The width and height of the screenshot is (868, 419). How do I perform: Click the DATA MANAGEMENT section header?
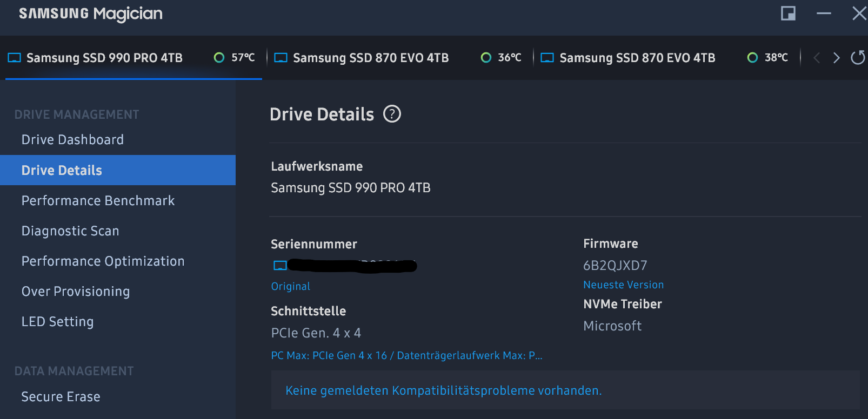[x=74, y=371]
